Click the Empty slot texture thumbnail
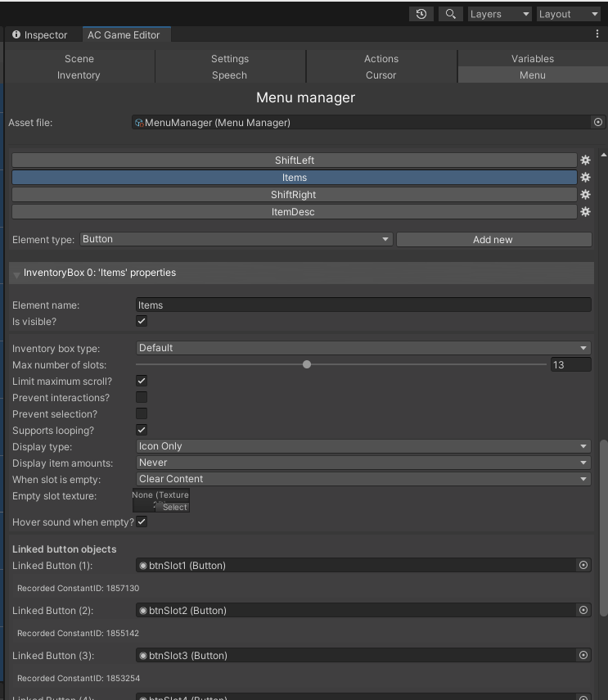The height and width of the screenshot is (700, 608). (160, 500)
